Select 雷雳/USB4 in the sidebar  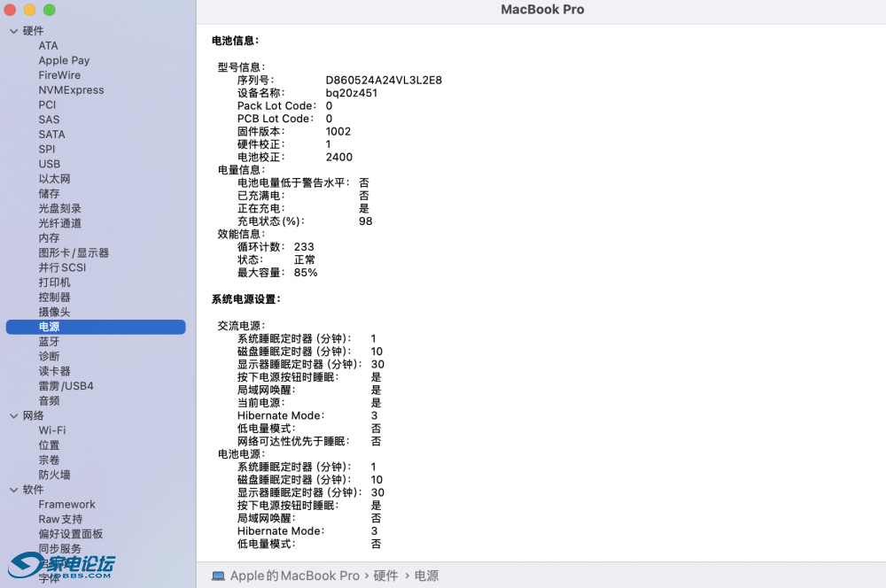coord(66,386)
